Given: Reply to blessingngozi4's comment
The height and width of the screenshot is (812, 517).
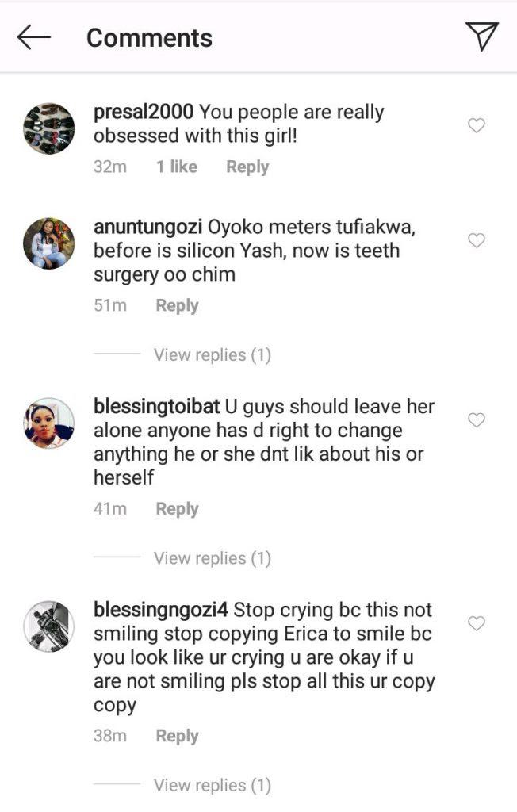Looking at the screenshot, I should click(177, 736).
